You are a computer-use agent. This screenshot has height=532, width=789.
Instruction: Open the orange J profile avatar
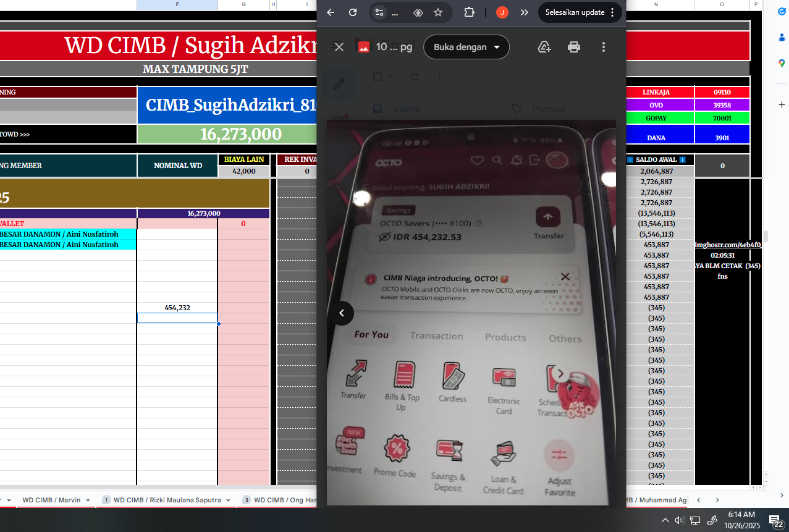502,12
